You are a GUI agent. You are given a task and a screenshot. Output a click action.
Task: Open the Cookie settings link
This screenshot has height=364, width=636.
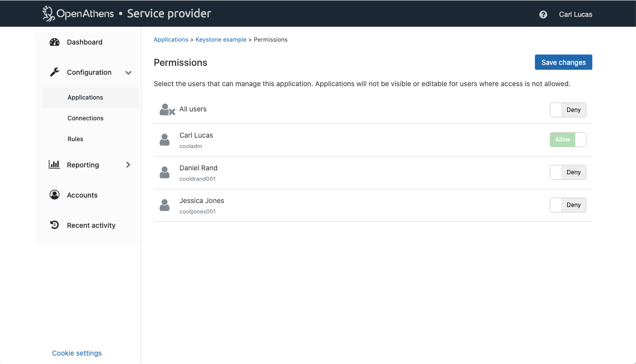77,353
